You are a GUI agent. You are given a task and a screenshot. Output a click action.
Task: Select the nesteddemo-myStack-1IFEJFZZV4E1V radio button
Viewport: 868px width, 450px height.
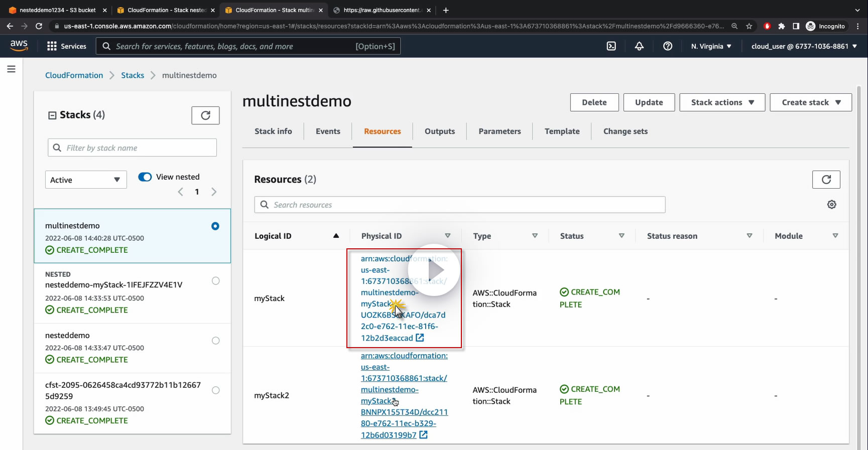tap(216, 281)
